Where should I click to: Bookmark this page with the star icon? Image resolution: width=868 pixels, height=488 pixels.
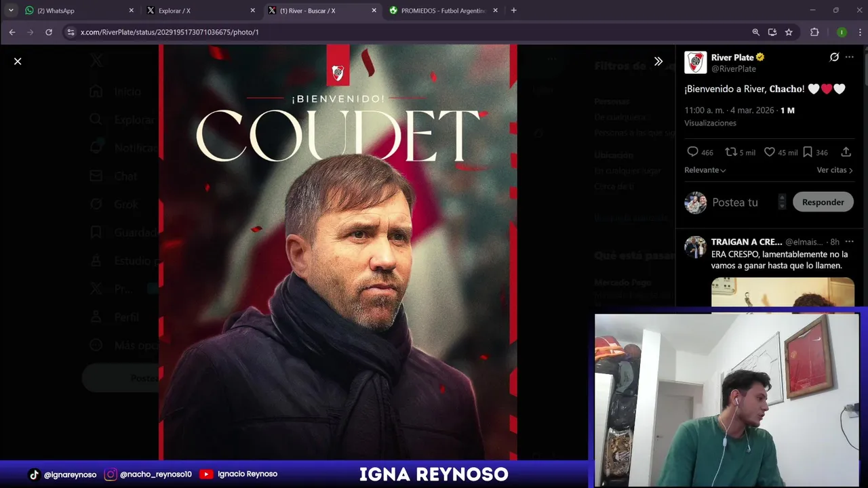click(x=789, y=32)
